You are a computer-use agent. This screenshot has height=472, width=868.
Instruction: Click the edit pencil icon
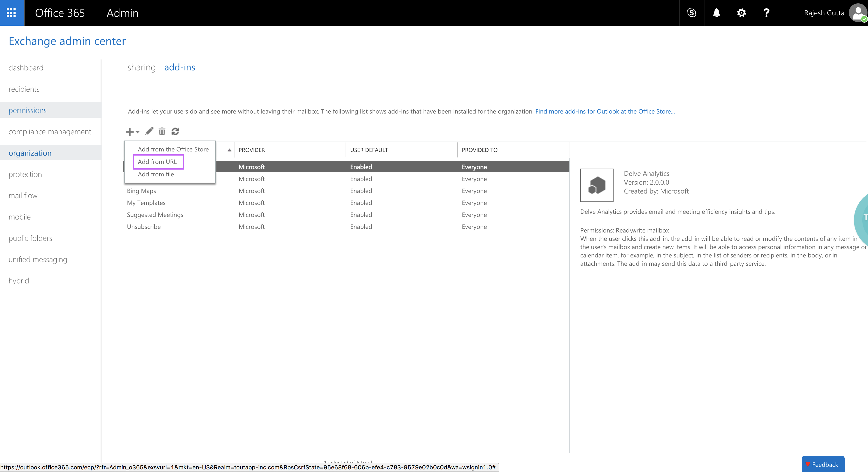point(149,131)
